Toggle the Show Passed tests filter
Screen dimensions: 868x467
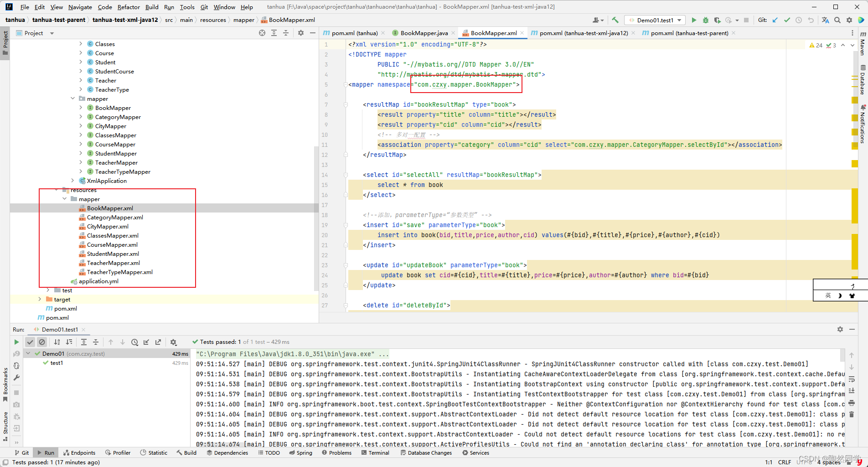click(x=30, y=342)
